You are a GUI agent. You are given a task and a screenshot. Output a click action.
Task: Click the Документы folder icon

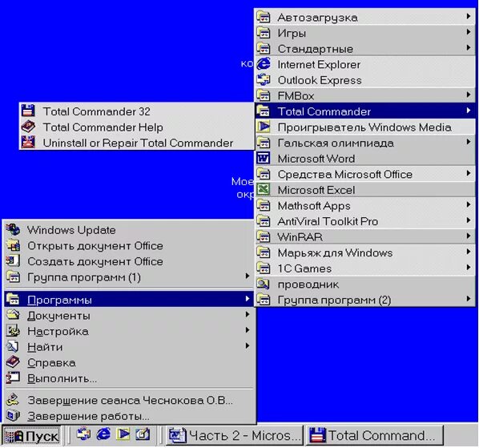[13, 315]
